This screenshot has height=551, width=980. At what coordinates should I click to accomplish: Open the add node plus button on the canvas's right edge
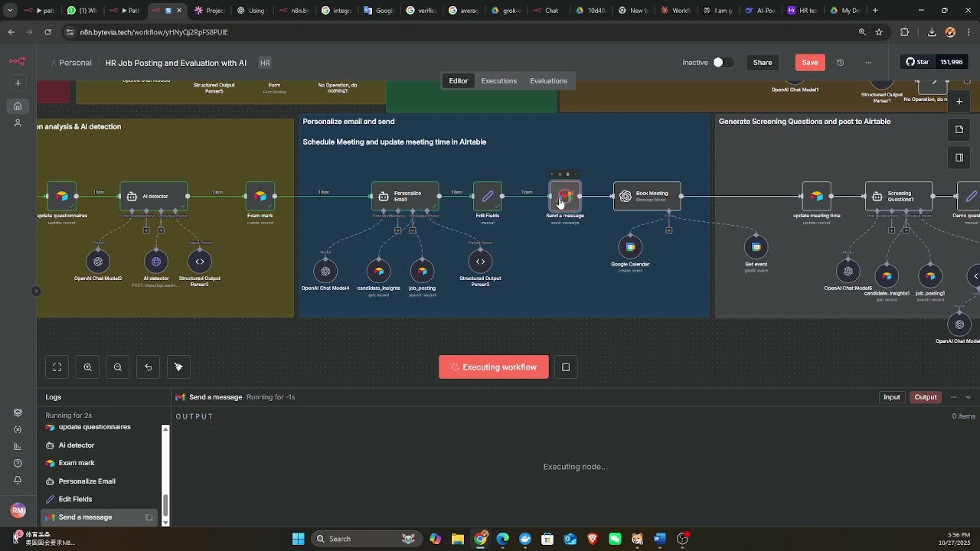point(959,101)
